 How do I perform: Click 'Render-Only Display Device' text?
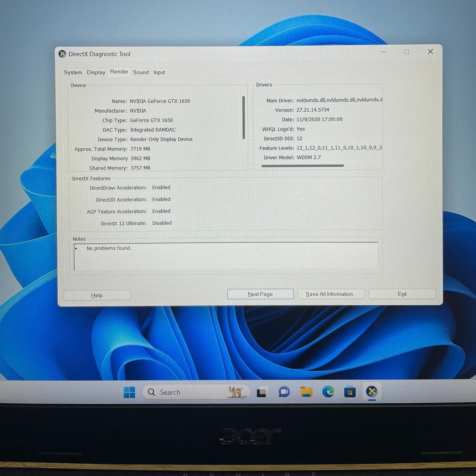pos(161,139)
